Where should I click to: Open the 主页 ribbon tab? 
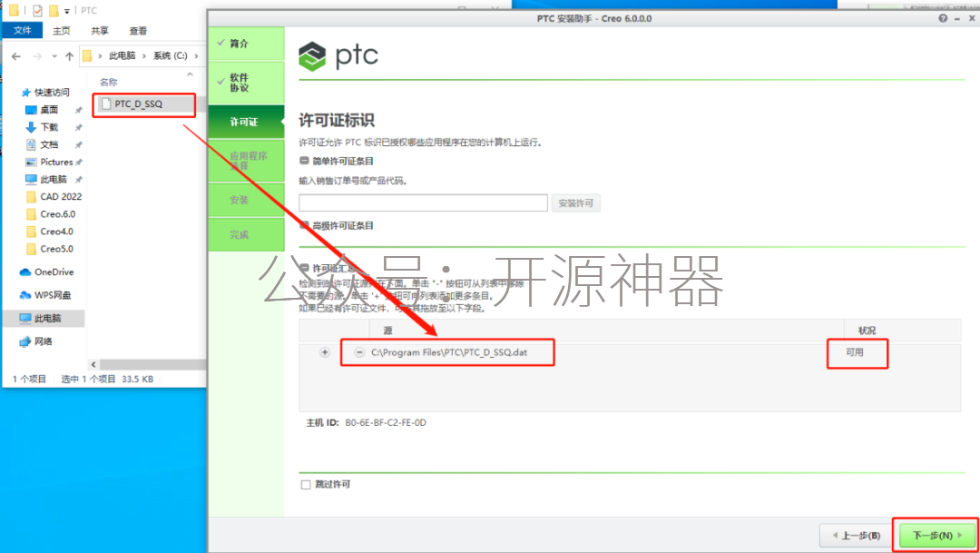click(62, 31)
